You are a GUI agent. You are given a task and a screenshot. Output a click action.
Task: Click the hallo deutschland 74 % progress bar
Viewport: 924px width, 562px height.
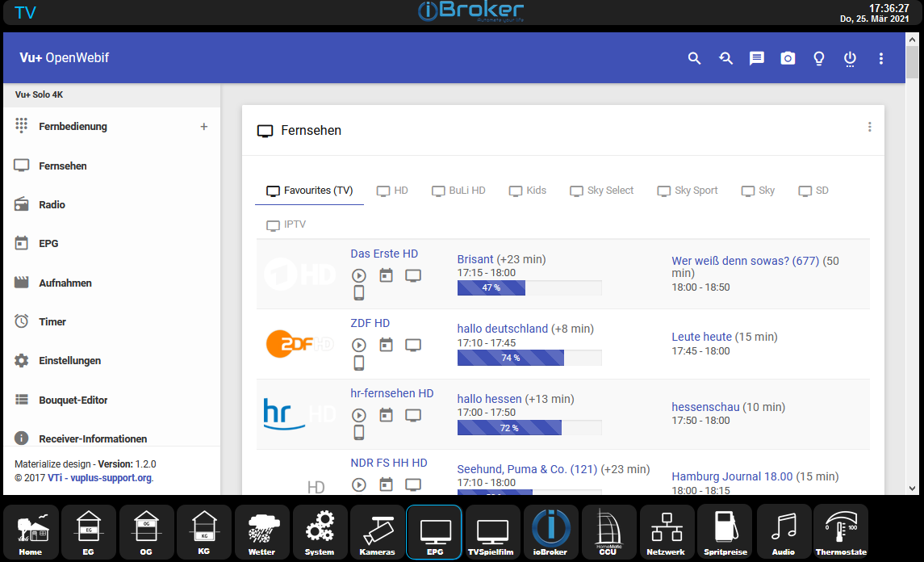[x=529, y=358]
